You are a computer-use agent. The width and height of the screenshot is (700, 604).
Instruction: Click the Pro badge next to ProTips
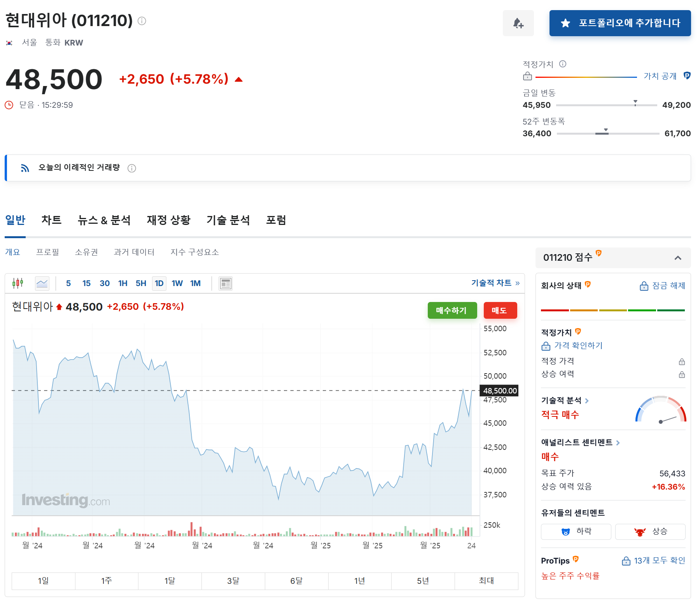click(x=576, y=559)
